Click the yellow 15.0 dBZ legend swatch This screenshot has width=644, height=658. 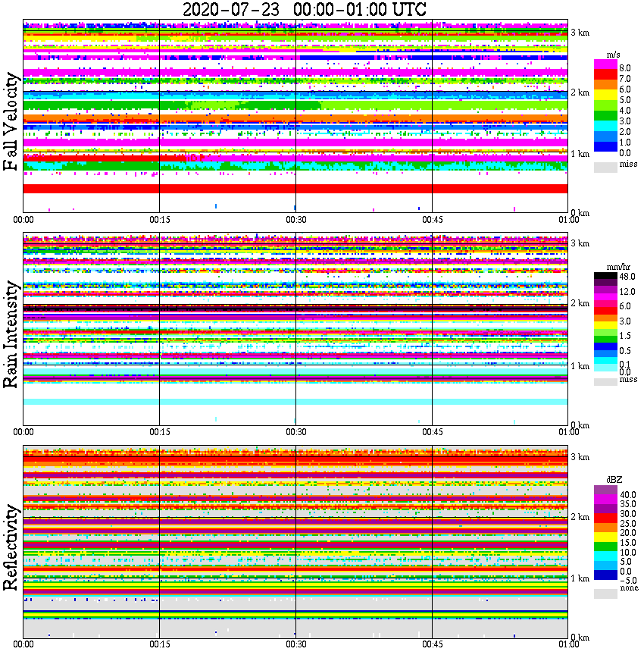pos(605,537)
